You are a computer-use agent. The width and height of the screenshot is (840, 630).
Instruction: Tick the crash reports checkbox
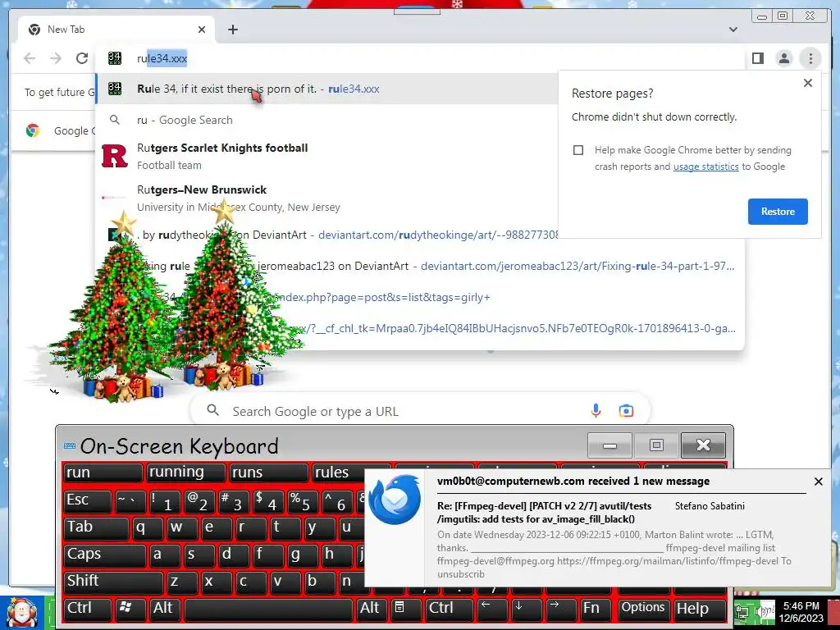[x=578, y=150]
